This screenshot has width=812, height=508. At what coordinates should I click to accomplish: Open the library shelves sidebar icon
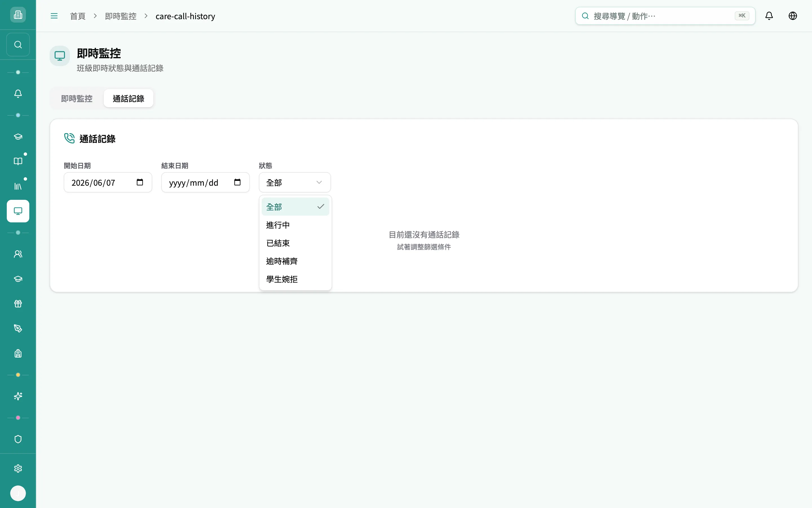(x=18, y=186)
